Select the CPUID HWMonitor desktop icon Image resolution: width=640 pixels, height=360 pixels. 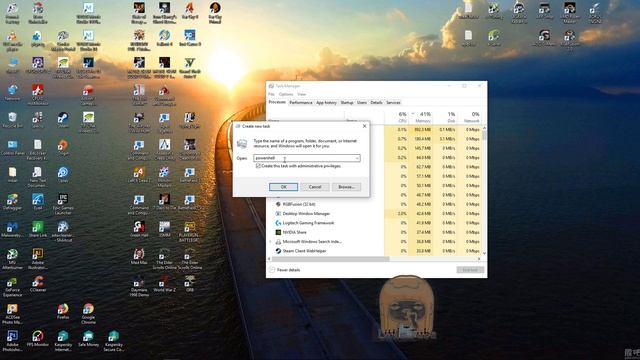(x=38, y=95)
